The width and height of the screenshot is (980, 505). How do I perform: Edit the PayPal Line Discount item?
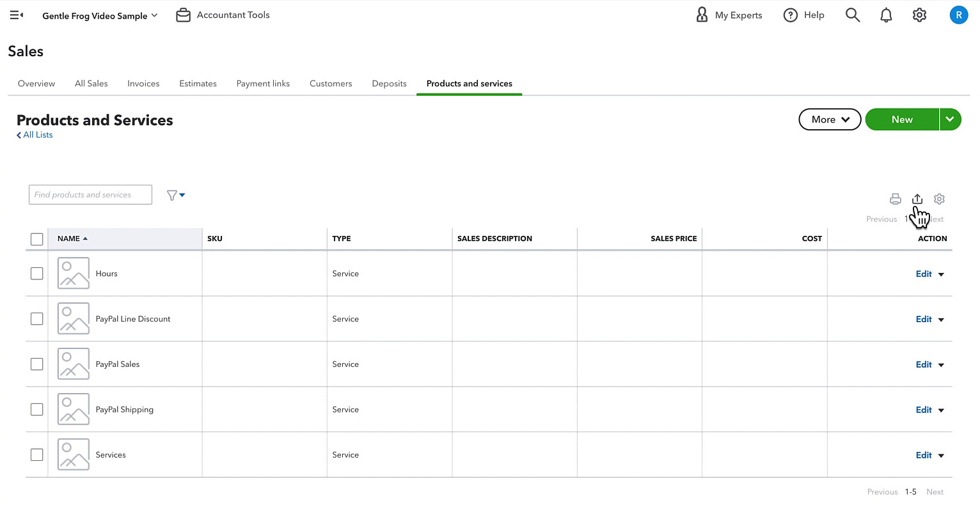[x=924, y=319]
